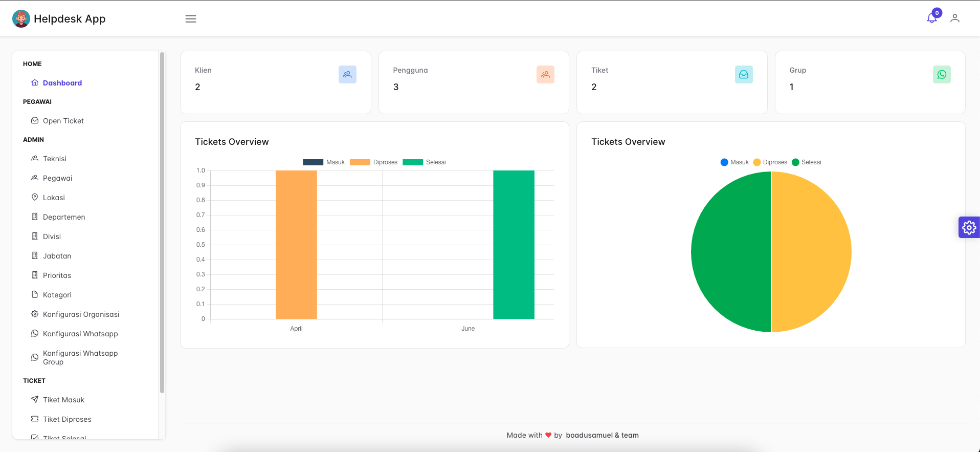The height and width of the screenshot is (452, 980).
Task: Click the Klien card users icon
Action: coord(347,75)
